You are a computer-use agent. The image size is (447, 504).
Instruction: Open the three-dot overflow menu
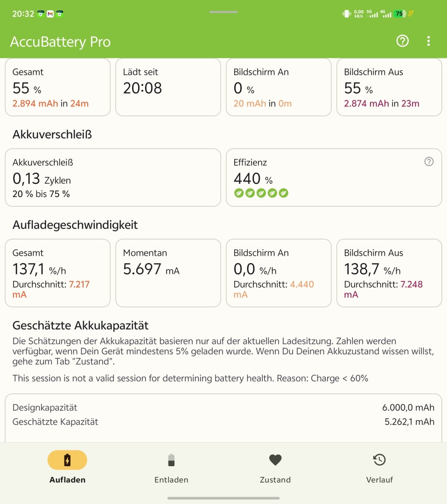pos(428,41)
